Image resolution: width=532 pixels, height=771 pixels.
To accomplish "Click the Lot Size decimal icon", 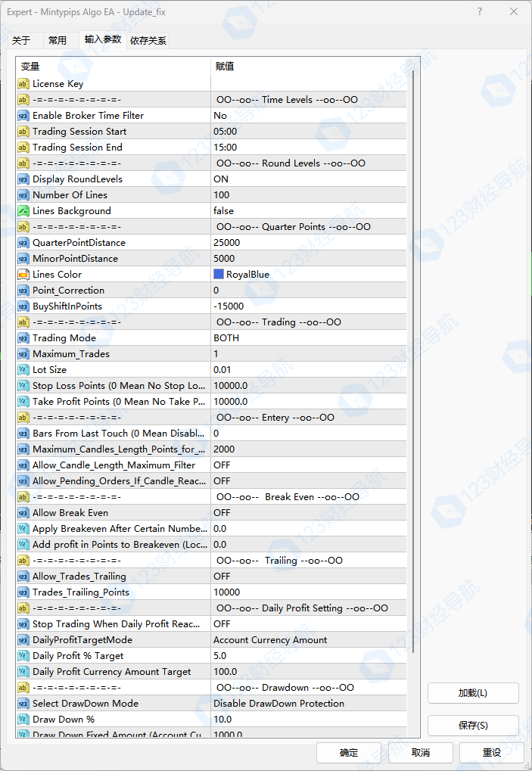I will tap(23, 370).
